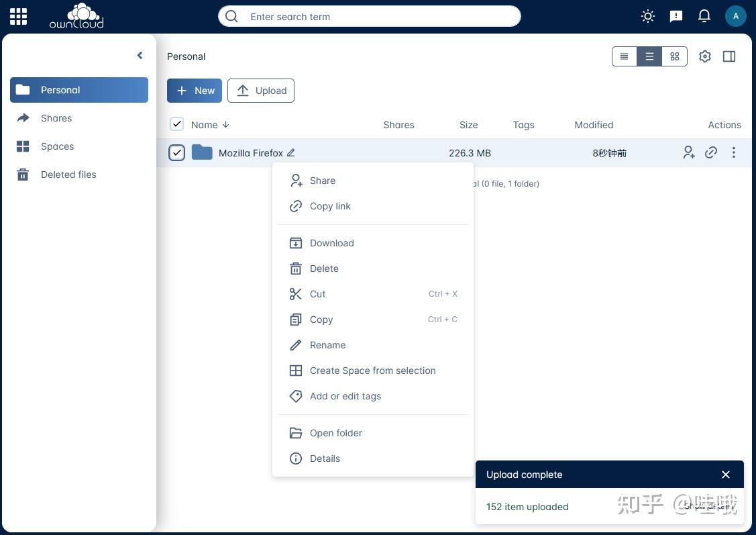Open the feedback speech bubble icon
The height and width of the screenshot is (535, 756).
pos(676,15)
